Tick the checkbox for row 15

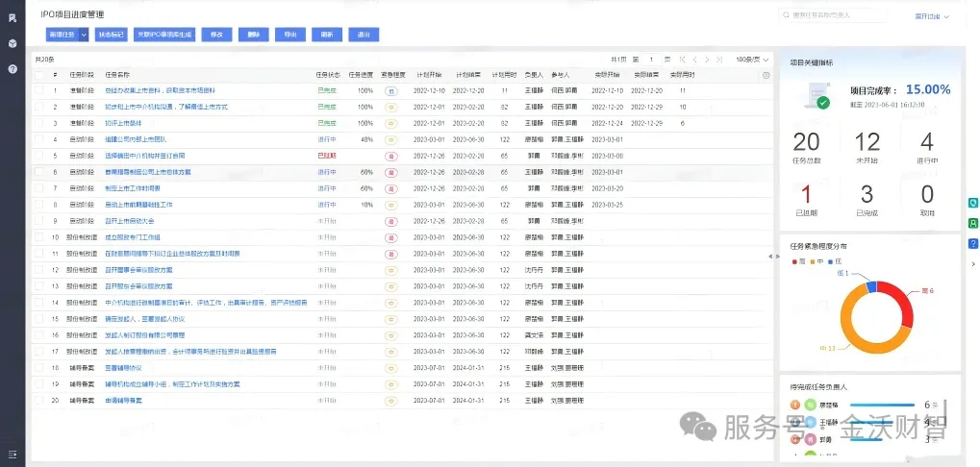[x=38, y=318]
